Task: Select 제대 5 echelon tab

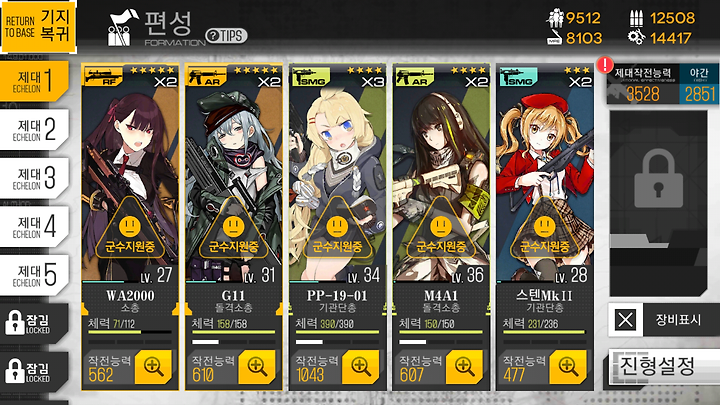Action: click(34, 275)
